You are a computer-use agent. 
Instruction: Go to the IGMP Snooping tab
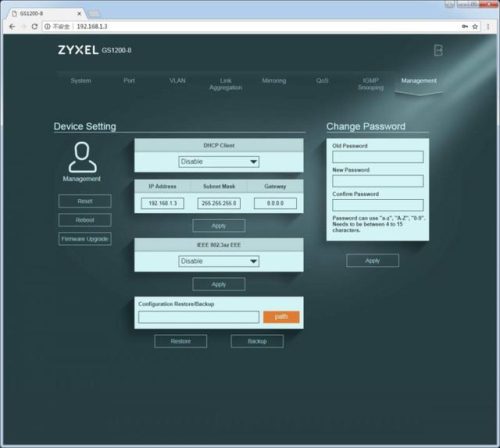[371, 84]
